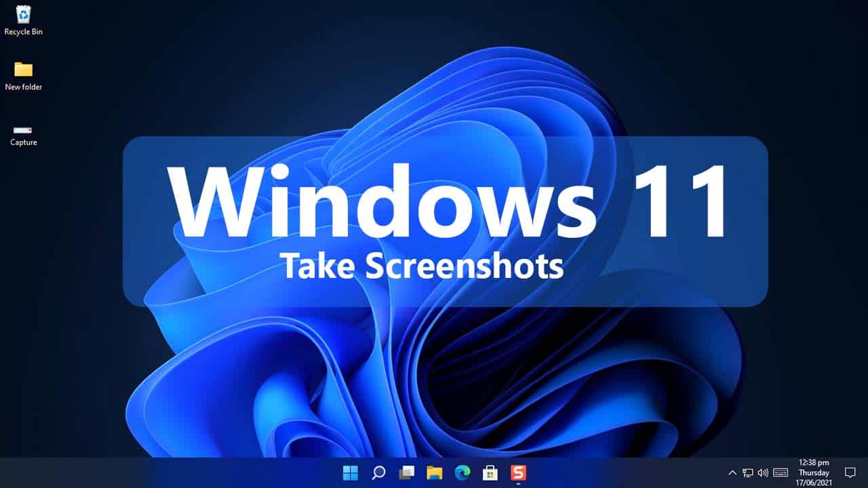Image resolution: width=868 pixels, height=488 pixels.
Task: Expand the notification center
Action: [850, 472]
